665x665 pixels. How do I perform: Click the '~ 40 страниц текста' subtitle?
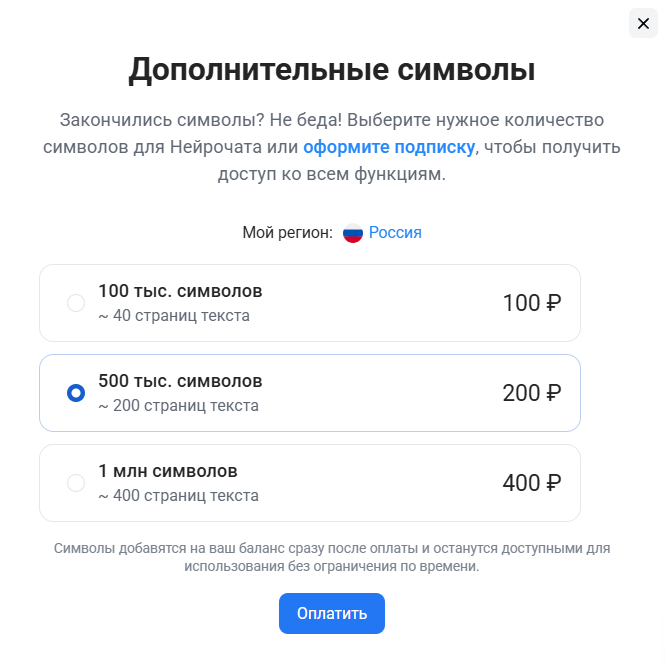pos(174,316)
